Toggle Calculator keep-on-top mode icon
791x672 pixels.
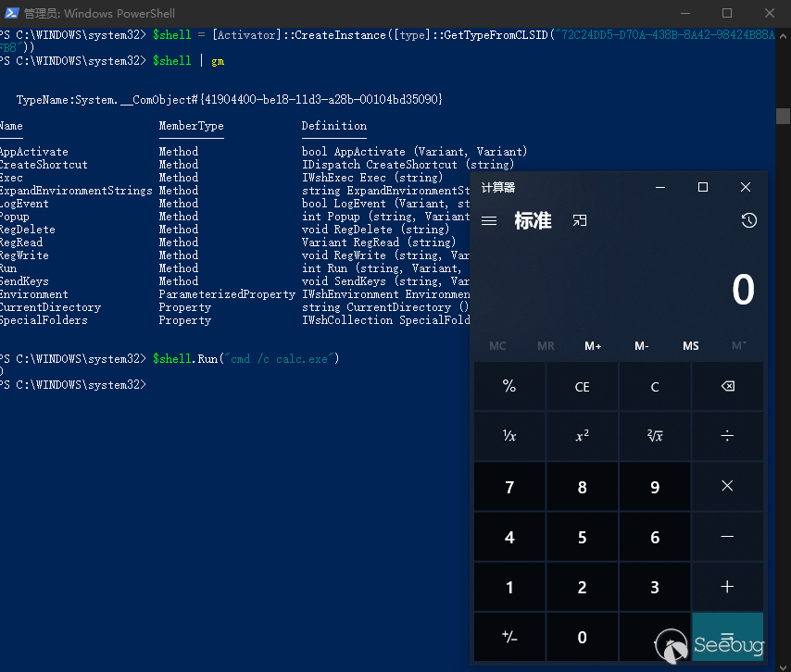(580, 220)
